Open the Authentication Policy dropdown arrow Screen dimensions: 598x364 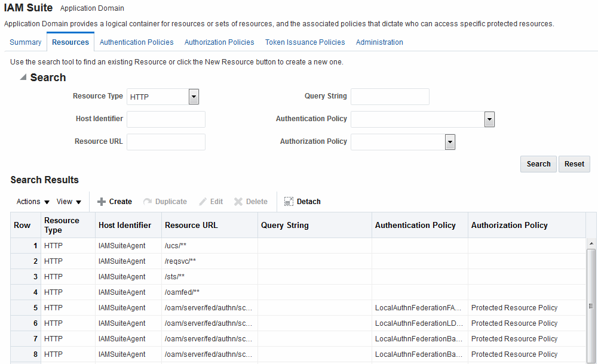pyautogui.click(x=489, y=119)
